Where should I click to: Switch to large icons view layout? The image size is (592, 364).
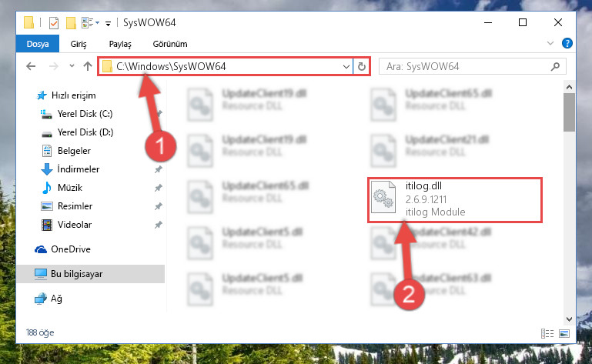564,333
